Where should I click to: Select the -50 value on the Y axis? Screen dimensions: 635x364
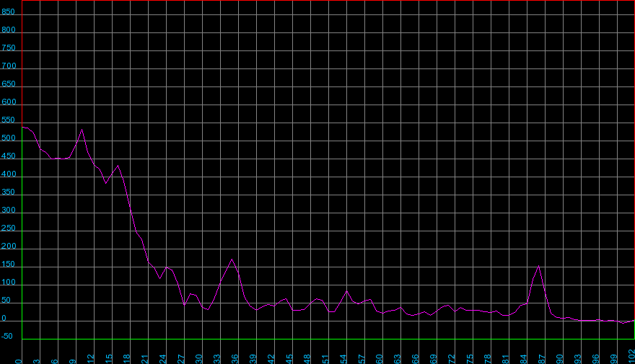[x=7, y=336]
